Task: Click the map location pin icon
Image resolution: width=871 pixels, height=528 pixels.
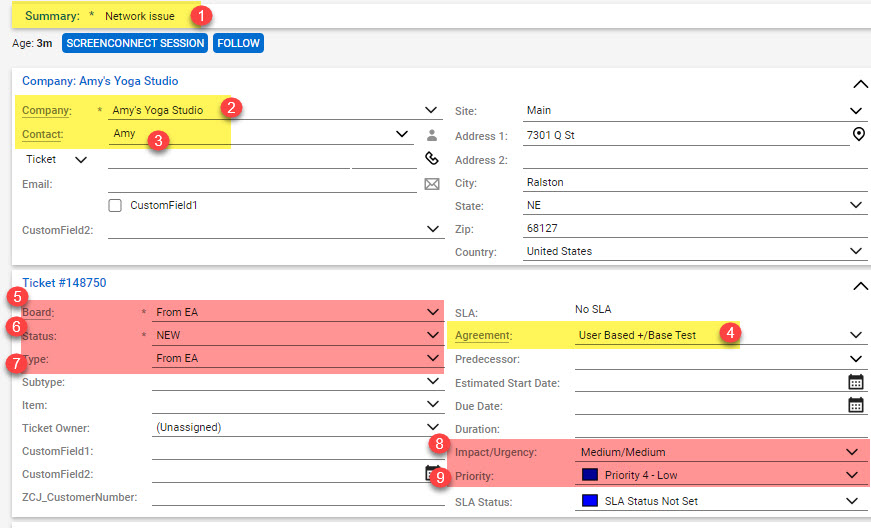Action: [857, 134]
